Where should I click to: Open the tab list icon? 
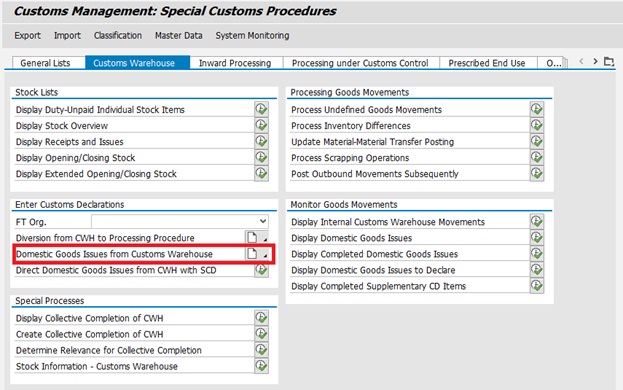[x=609, y=62]
